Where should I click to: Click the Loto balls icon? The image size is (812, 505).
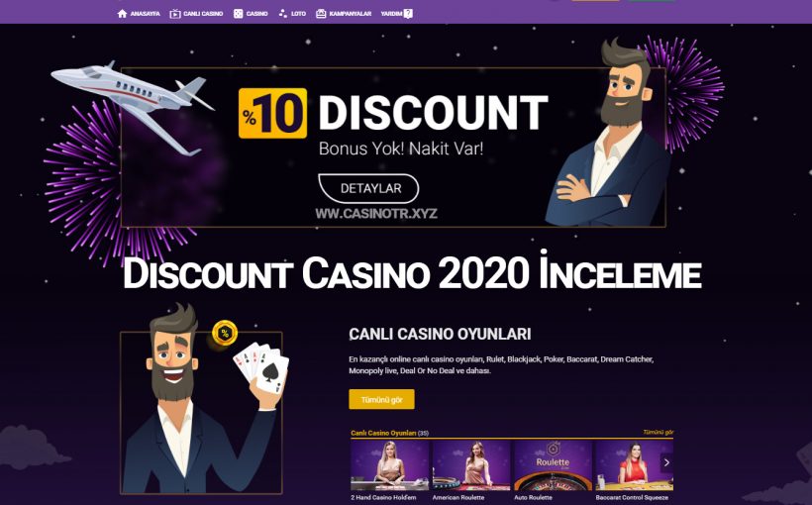283,14
